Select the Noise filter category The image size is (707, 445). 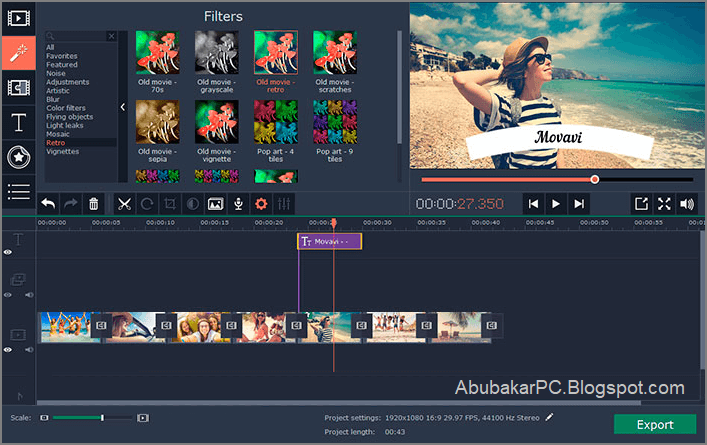point(55,73)
